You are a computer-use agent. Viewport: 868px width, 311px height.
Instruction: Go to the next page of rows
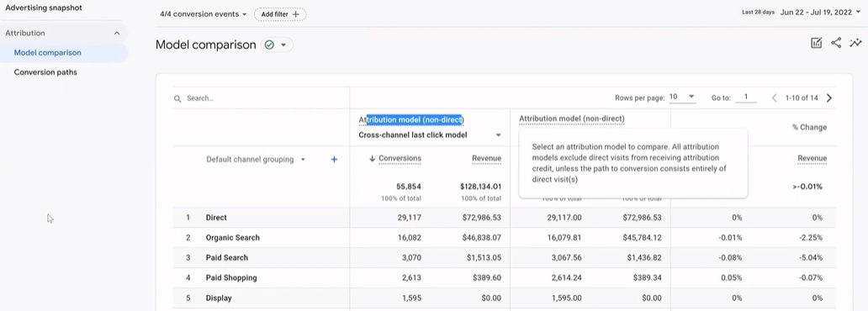point(828,98)
